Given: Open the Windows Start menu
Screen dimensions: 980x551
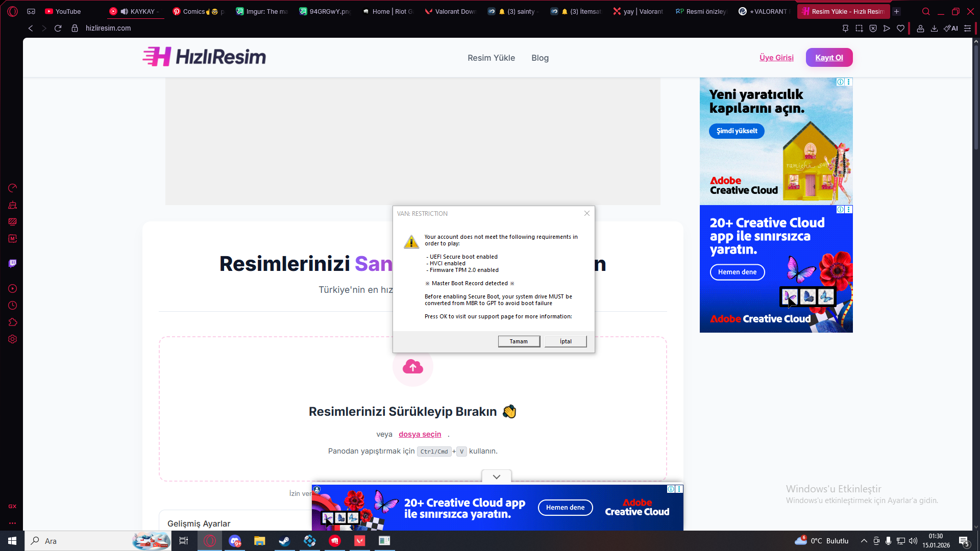Looking at the screenshot, I should [x=12, y=541].
